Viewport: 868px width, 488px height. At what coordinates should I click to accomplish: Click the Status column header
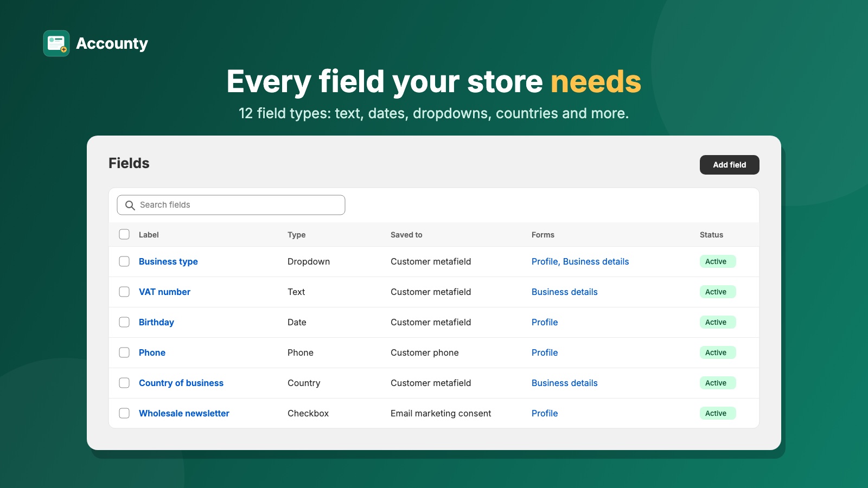tap(711, 235)
